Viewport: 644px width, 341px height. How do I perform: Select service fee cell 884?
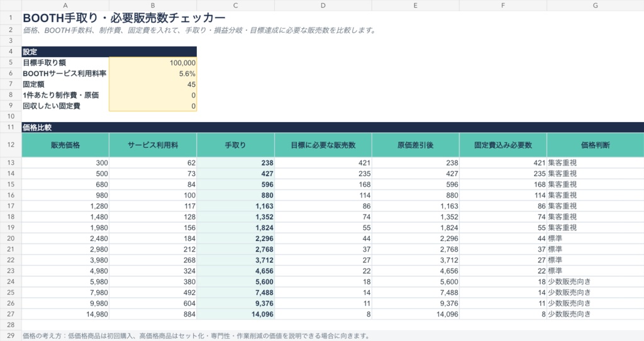(x=153, y=314)
